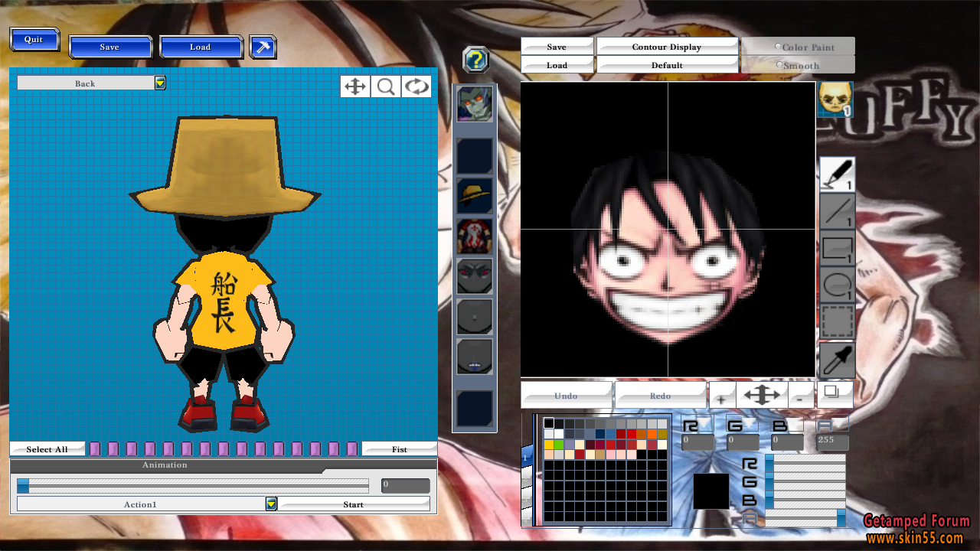Adjust the alpha A slider handle
This screenshot has width=980, height=551.
tap(841, 518)
